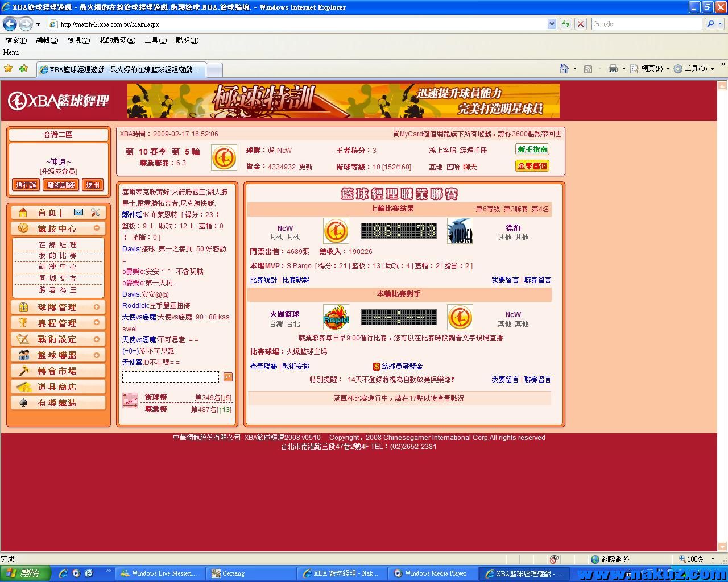The image size is (728, 582).
Task: Click the 離線訓練 button
Action: [61, 185]
